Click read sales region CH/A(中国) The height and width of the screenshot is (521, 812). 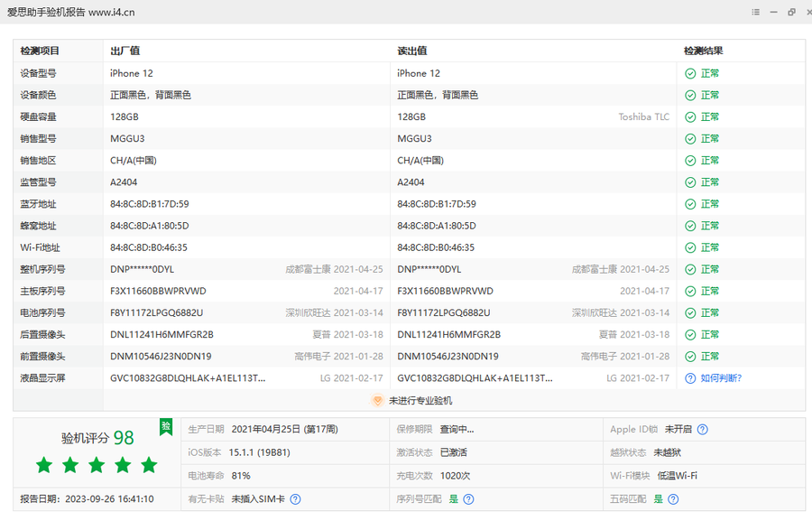pos(420,161)
